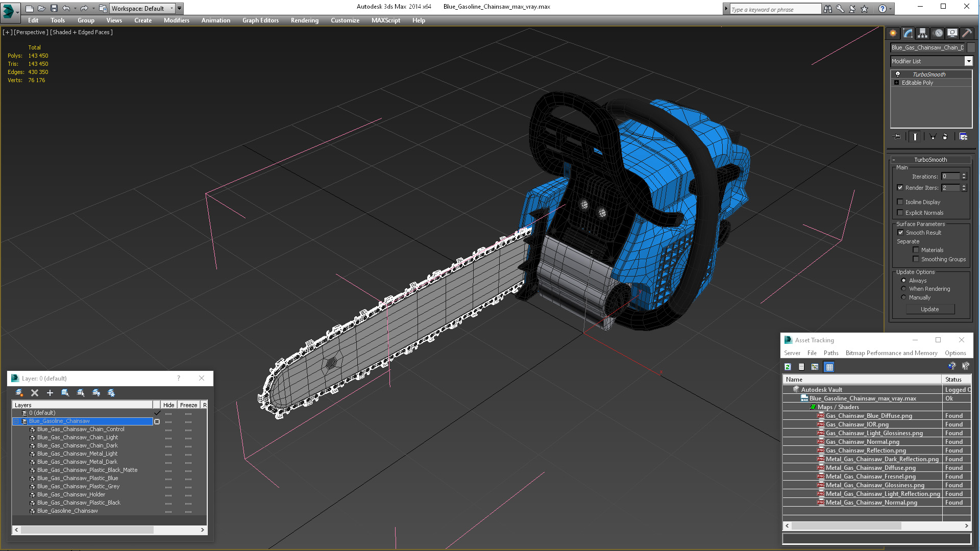Viewport: 980px width, 551px height.
Task: Click the Pin Stack icon
Action: (897, 137)
